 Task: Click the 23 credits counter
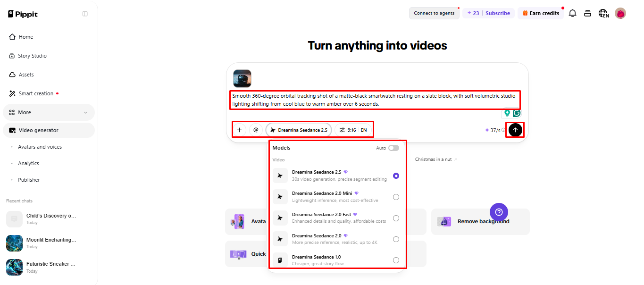point(473,13)
